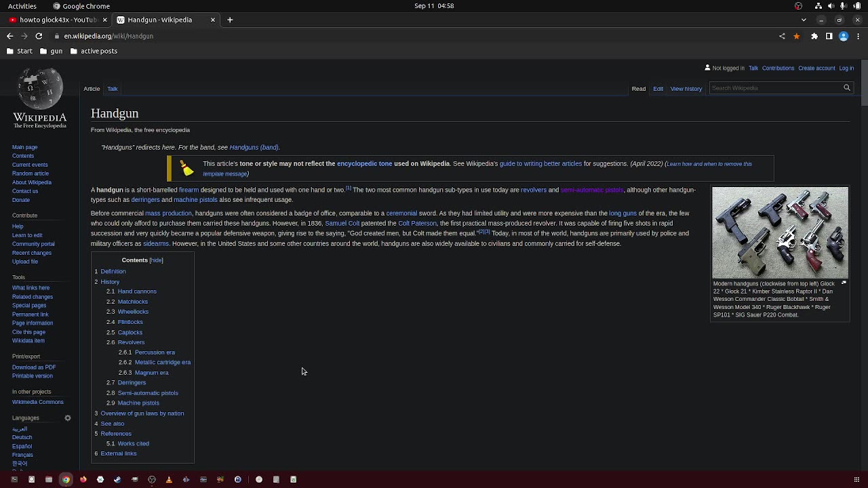The width and height of the screenshot is (868, 488).
Task: Select the Read tab
Action: coord(639,89)
